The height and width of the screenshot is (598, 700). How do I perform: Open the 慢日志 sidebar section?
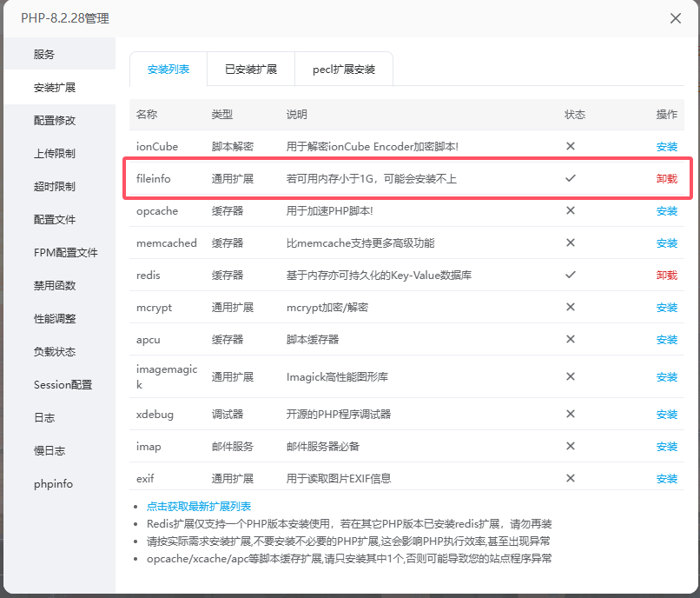(50, 450)
